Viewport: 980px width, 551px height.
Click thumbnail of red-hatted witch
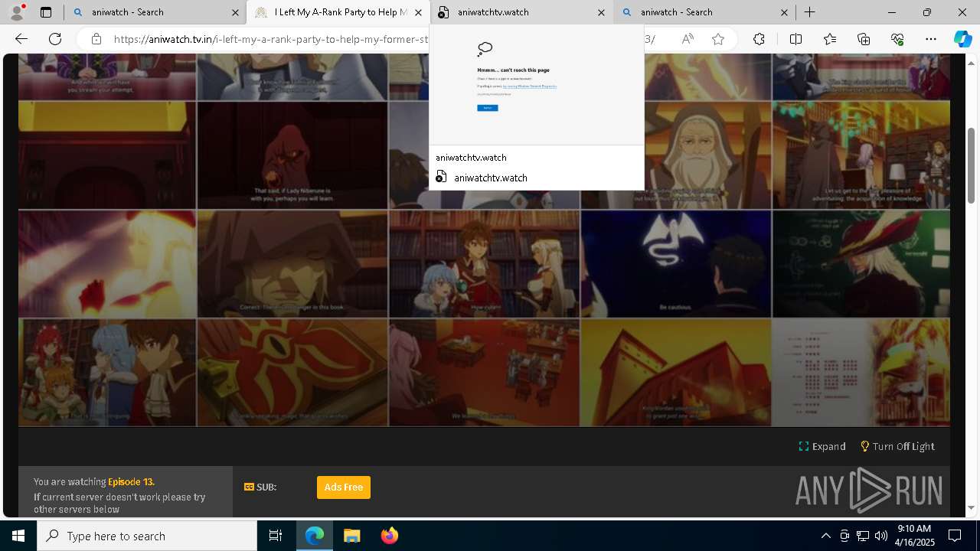861,264
